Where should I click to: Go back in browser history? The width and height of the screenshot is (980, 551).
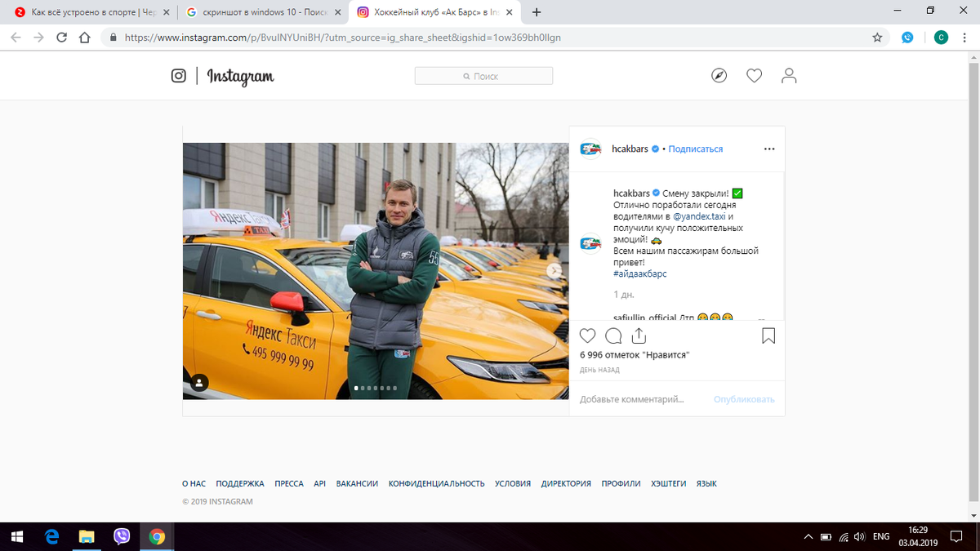16,38
